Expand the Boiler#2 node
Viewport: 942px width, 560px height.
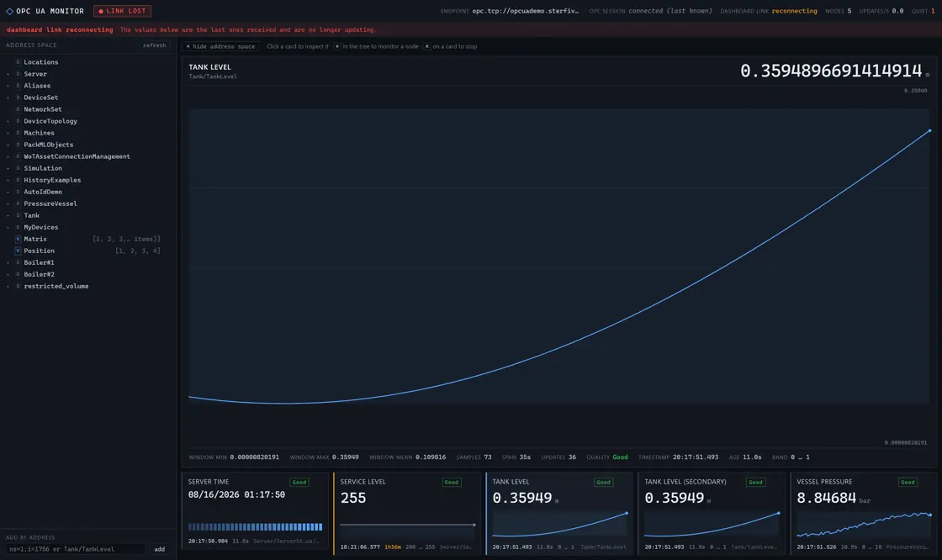[8, 275]
